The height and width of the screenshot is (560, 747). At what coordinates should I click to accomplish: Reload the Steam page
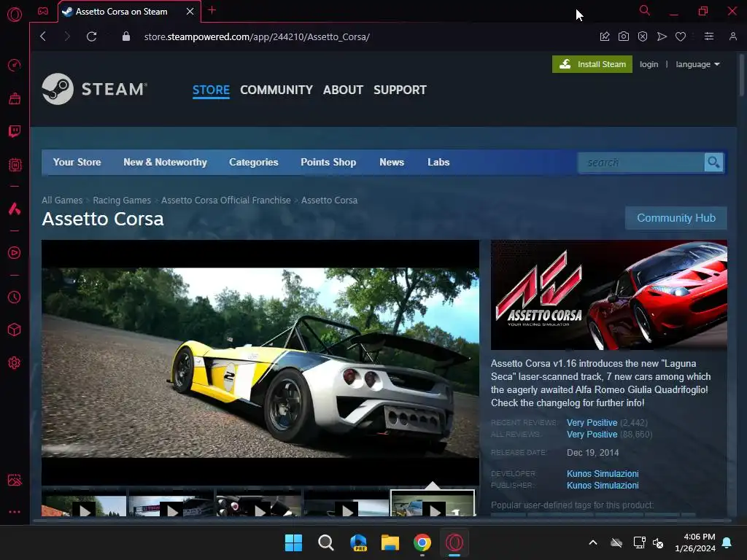(91, 36)
